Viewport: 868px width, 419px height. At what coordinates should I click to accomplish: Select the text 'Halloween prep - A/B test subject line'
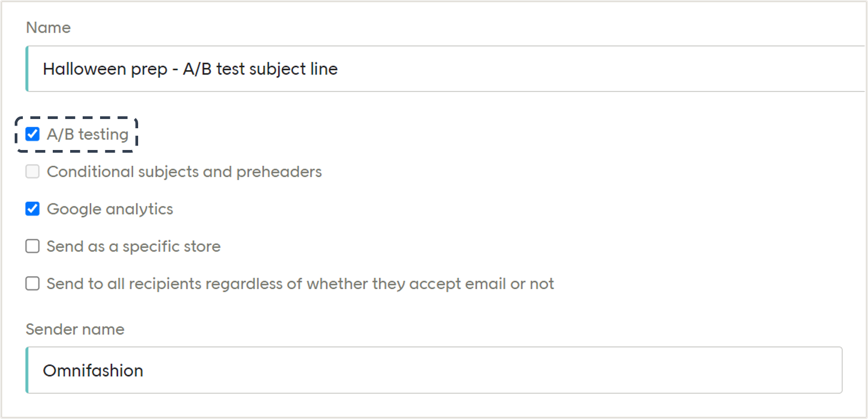[190, 69]
